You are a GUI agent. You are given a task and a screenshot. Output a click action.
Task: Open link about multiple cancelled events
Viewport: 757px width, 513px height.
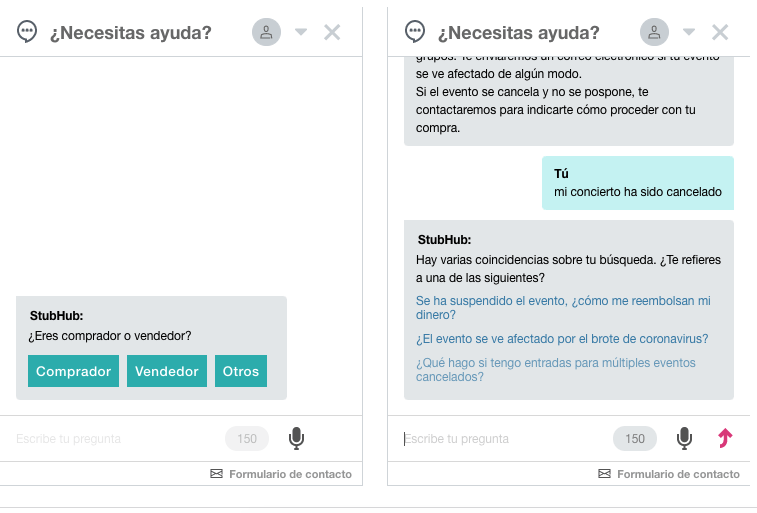coord(556,370)
